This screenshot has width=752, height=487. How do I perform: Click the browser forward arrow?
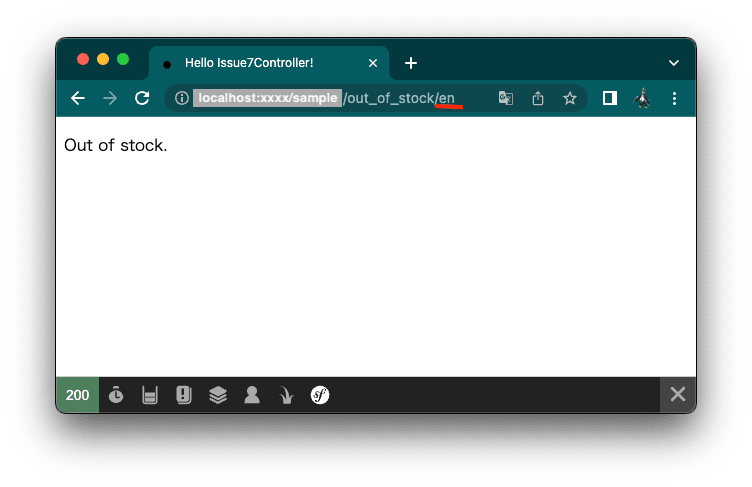(x=110, y=98)
